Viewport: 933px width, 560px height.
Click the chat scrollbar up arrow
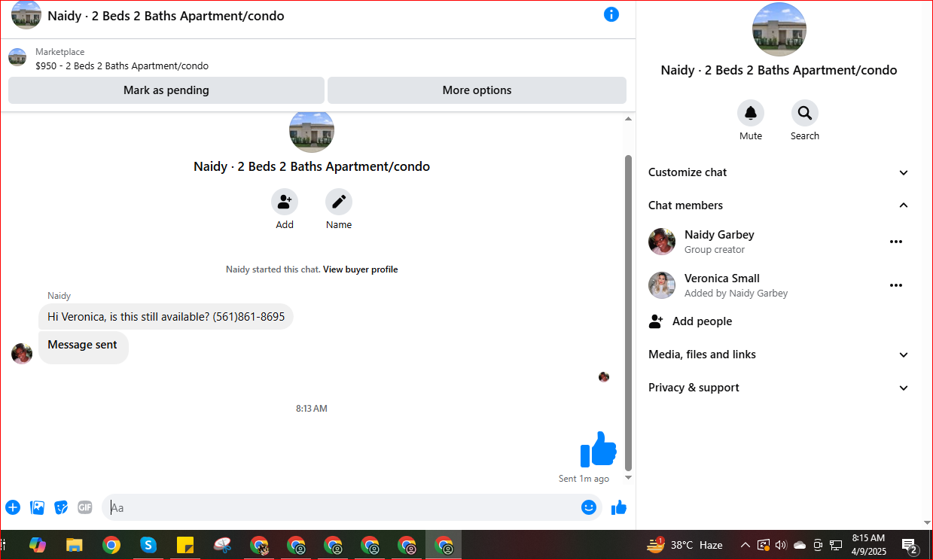click(x=629, y=118)
